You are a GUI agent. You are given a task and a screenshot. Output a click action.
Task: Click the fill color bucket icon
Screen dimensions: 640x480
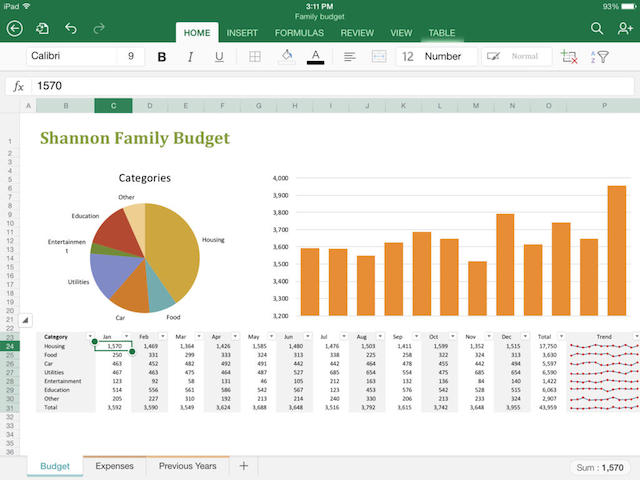click(287, 56)
